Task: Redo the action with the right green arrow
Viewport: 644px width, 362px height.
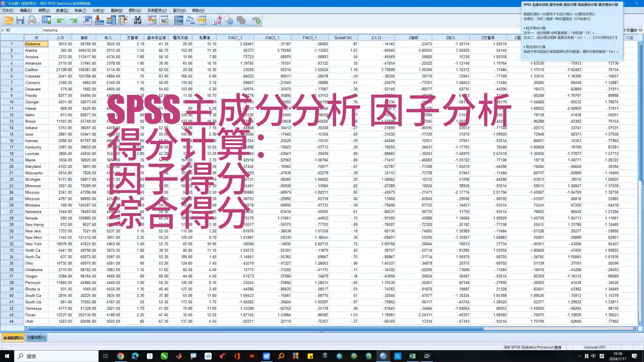Action: click(73, 20)
